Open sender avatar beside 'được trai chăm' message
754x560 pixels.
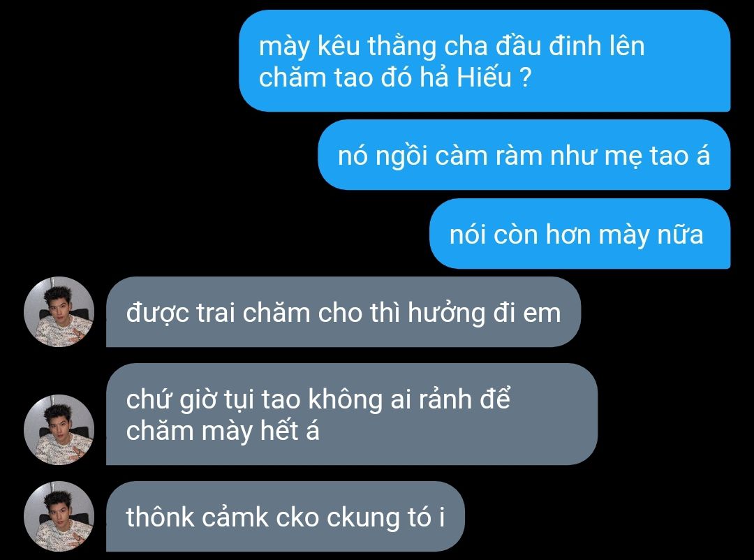point(59,311)
